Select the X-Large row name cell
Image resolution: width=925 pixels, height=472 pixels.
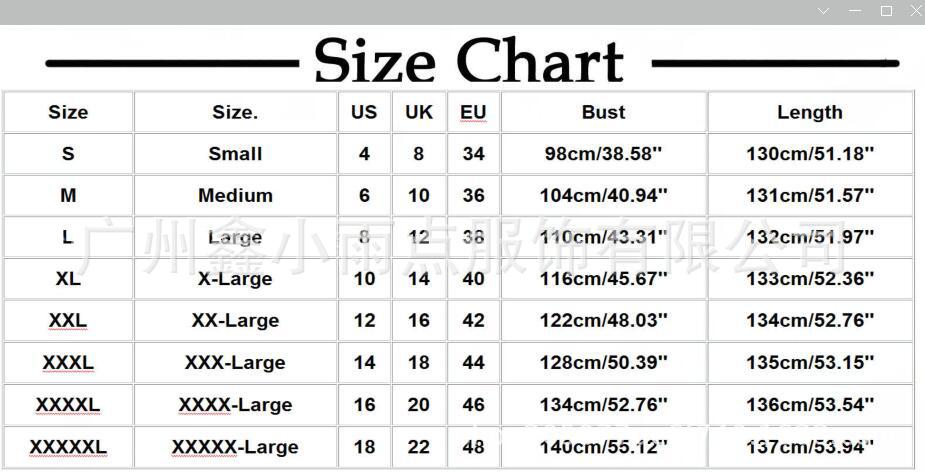click(235, 279)
